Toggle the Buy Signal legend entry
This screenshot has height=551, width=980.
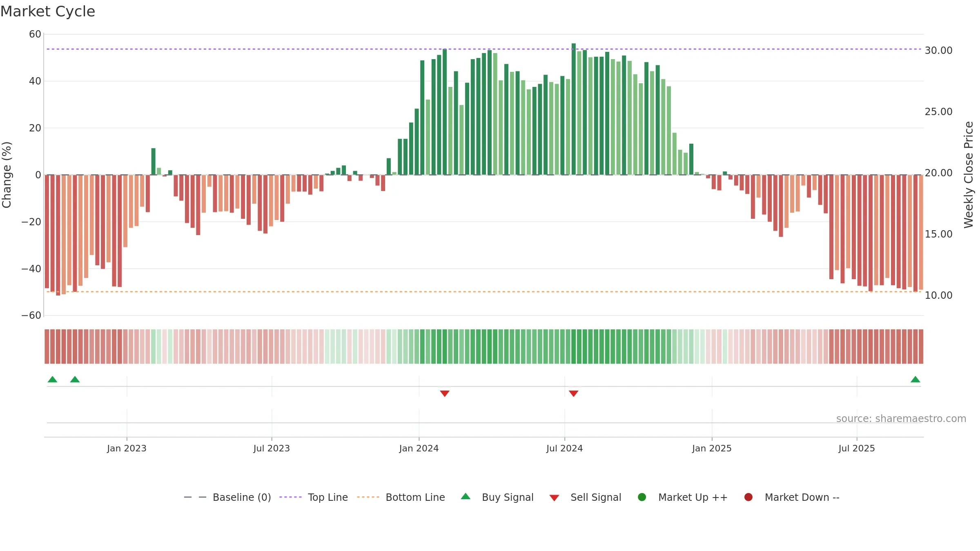pyautogui.click(x=497, y=497)
